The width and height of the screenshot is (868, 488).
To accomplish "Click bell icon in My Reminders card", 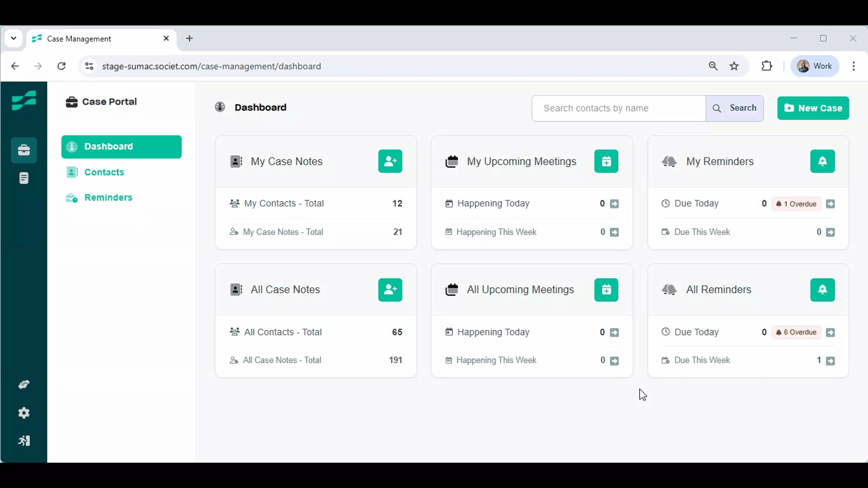I will [x=822, y=161].
